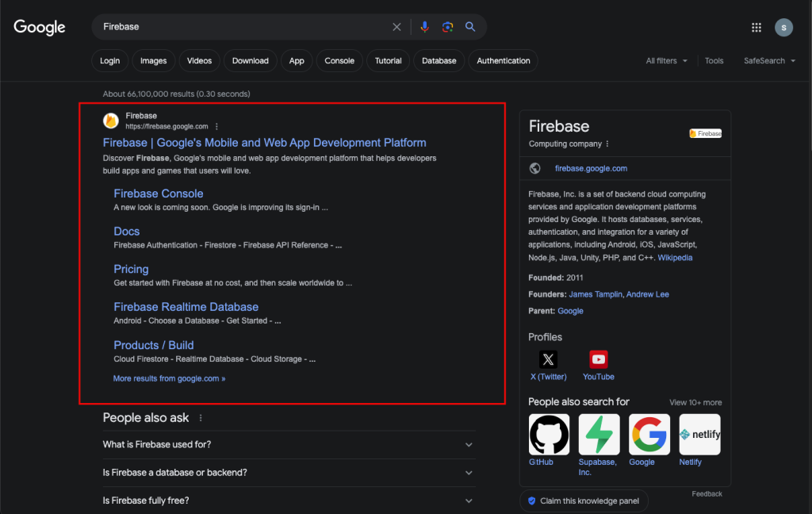Select the Images filter chip

[x=153, y=60]
